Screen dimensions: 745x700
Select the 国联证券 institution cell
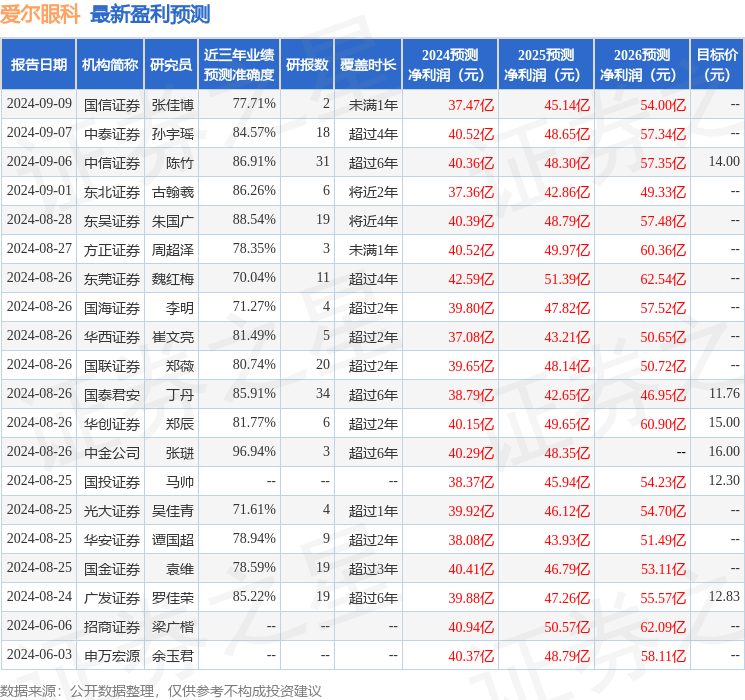point(112,366)
